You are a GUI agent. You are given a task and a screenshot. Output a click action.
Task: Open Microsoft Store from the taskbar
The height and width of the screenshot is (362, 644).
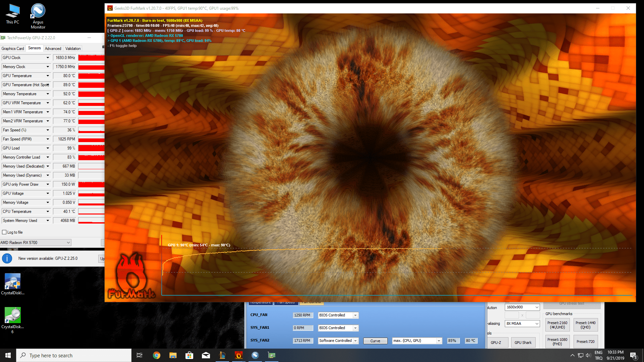pyautogui.click(x=189, y=355)
